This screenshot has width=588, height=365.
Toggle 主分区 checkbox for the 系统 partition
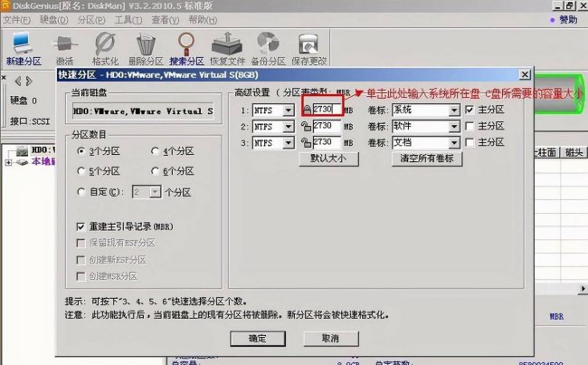click(x=469, y=110)
